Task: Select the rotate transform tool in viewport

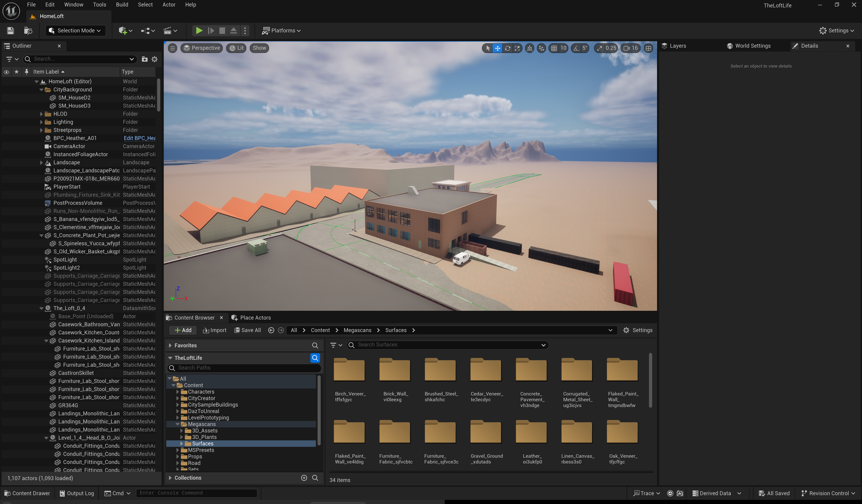Action: 507,48
